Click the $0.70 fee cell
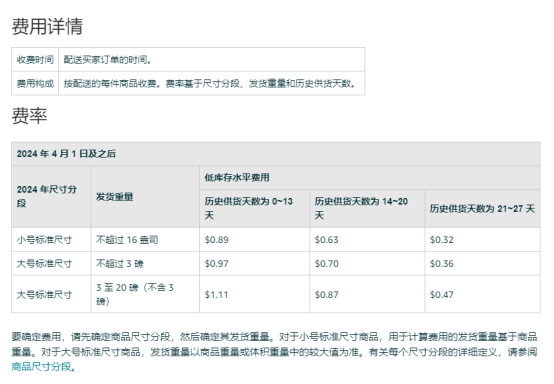Screen dimensions: 554x384 tap(367, 264)
